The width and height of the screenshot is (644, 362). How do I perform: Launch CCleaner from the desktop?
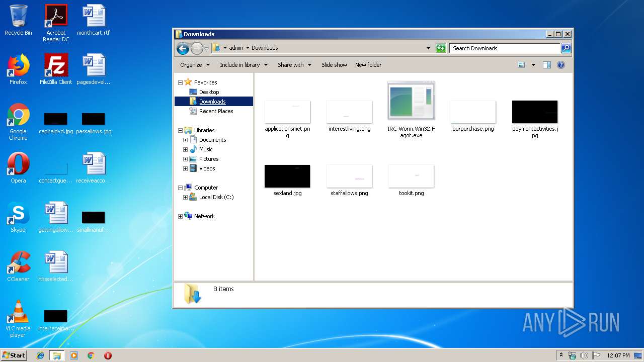pyautogui.click(x=18, y=266)
